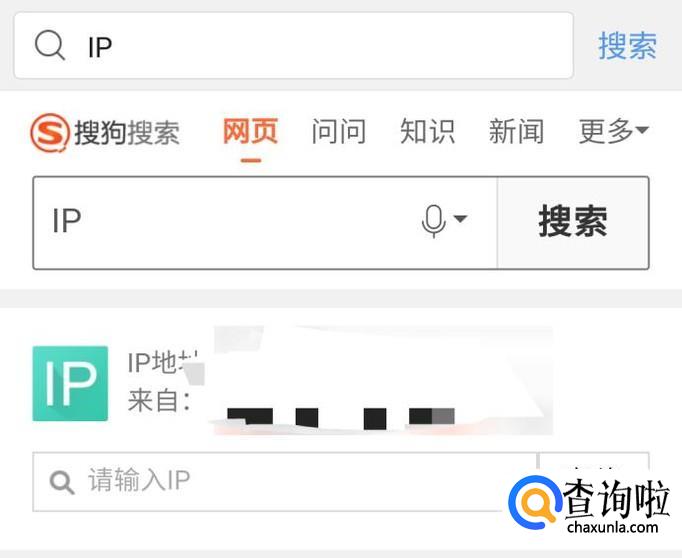The width and height of the screenshot is (682, 558).
Task: Tap the microphone voice search icon
Action: 434,221
